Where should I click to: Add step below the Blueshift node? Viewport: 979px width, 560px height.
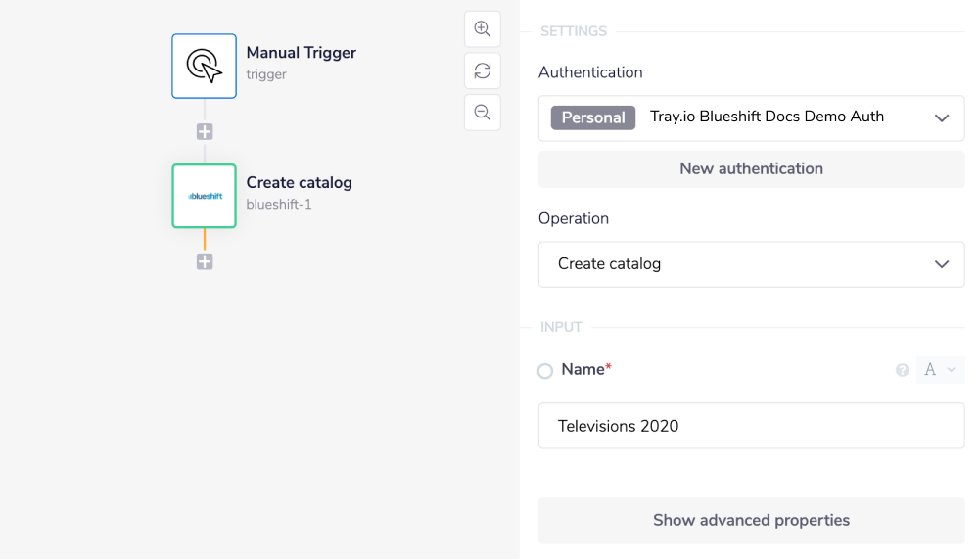click(205, 262)
